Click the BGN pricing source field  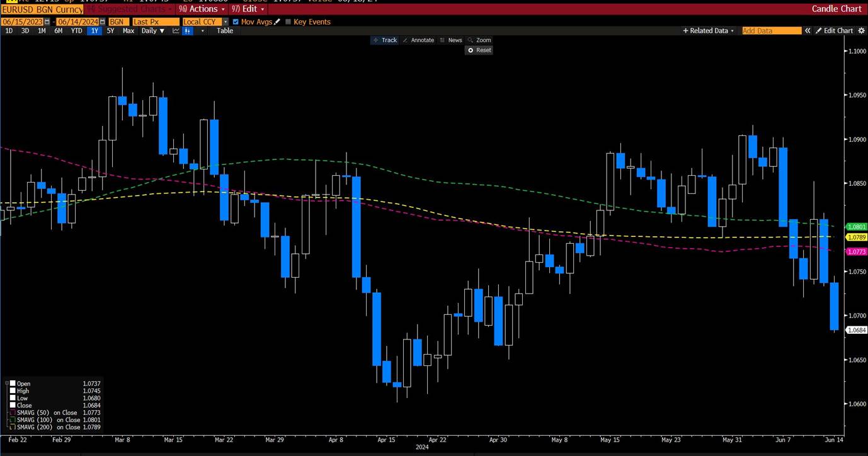[x=118, y=21]
